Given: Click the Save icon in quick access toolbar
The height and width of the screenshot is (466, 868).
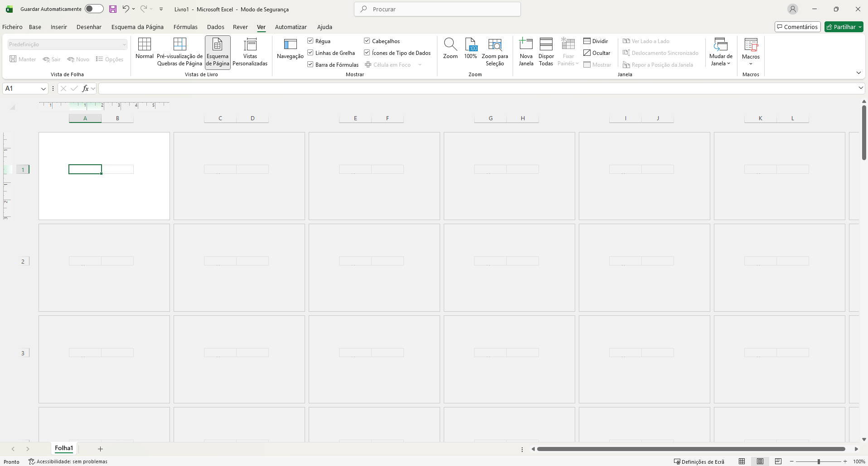Looking at the screenshot, I should tap(113, 9).
